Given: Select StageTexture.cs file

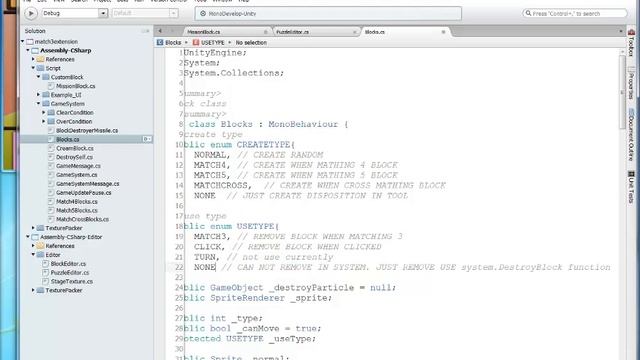Looking at the screenshot, I should (x=71, y=282).
